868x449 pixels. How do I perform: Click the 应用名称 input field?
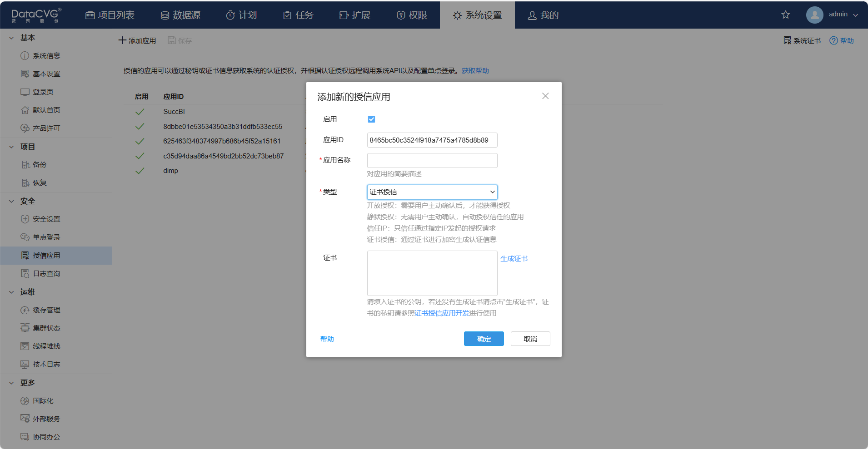coord(432,160)
